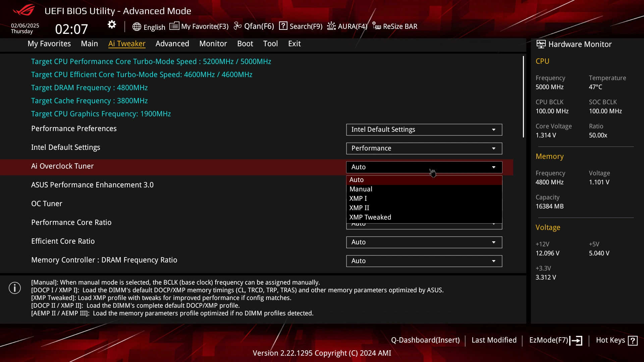644x362 pixels.
Task: Click the My Favorite list icon
Action: coord(174,26)
